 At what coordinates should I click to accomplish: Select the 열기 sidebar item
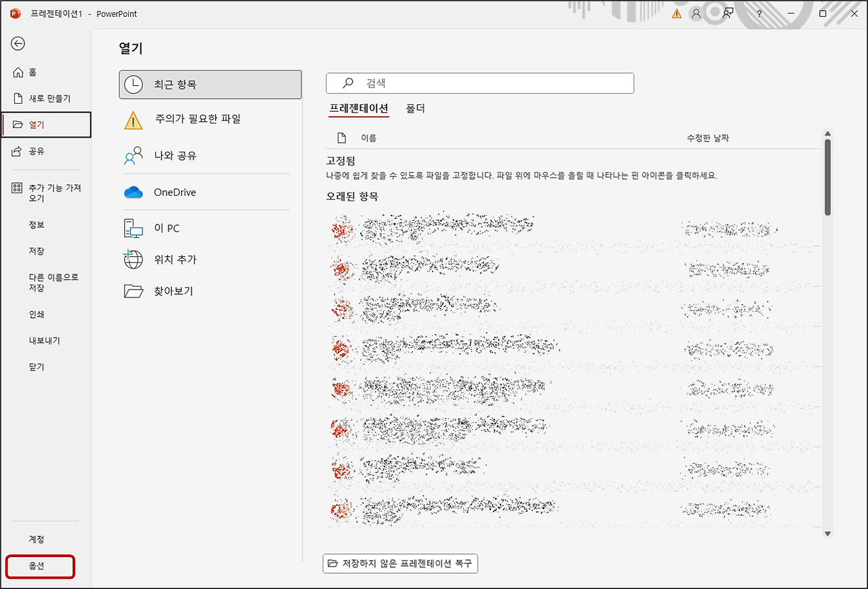click(x=46, y=125)
